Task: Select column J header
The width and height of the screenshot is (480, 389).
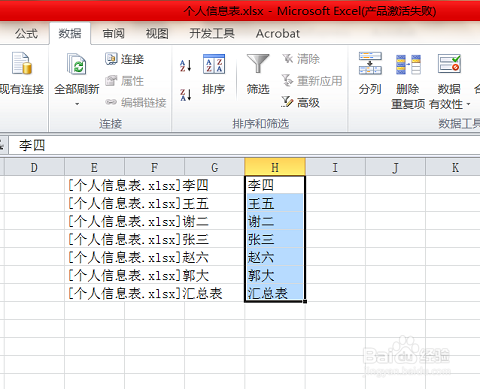Action: click(x=395, y=167)
